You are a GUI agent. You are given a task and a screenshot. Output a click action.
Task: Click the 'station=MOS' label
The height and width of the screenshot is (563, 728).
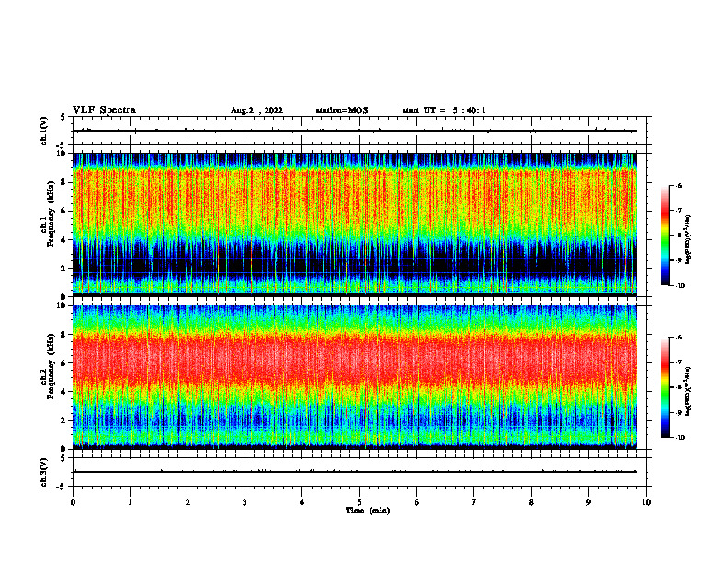[342, 110]
